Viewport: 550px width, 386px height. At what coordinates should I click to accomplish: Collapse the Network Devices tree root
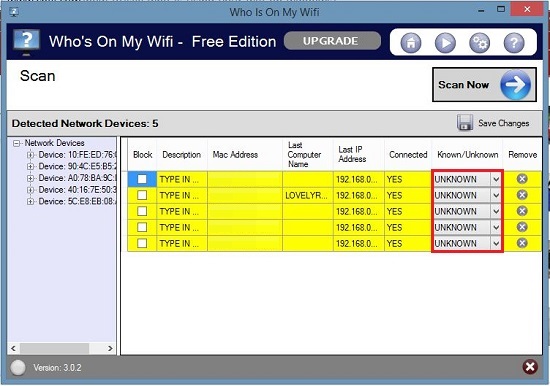(16, 143)
